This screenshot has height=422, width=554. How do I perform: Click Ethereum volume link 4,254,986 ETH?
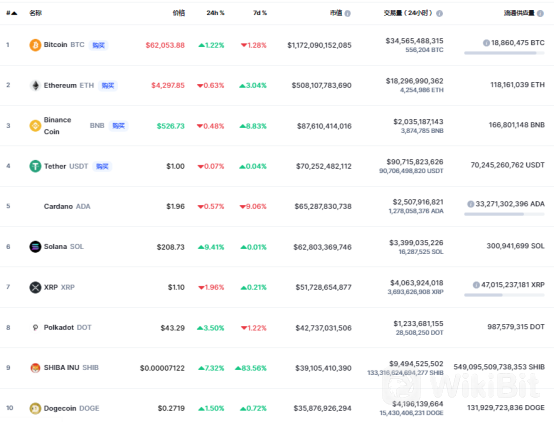coord(422,90)
